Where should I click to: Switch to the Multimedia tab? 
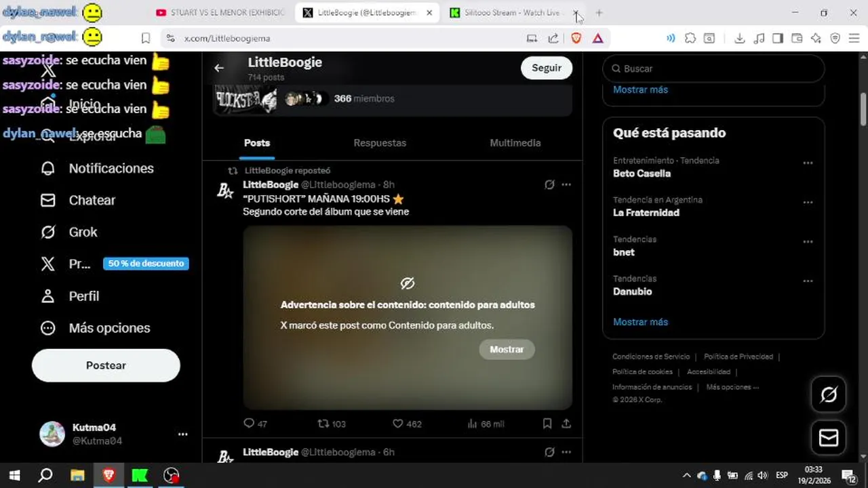coord(515,143)
